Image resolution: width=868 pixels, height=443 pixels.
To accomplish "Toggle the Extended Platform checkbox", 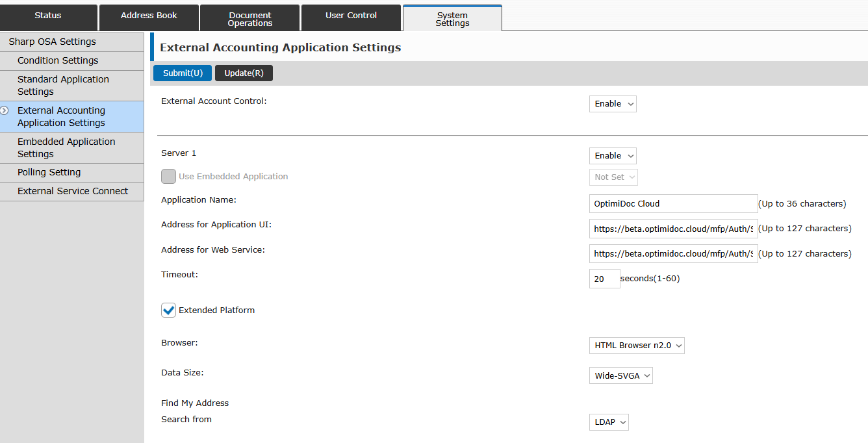I will tap(169, 310).
